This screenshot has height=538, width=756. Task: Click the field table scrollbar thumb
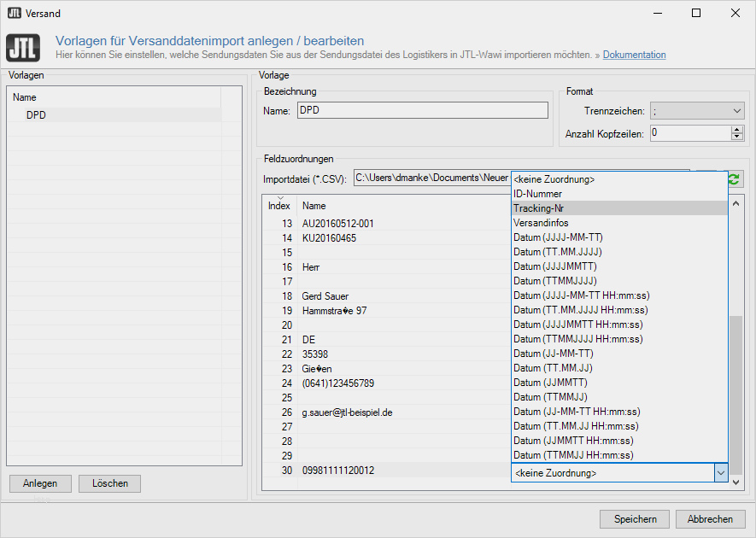click(x=735, y=395)
